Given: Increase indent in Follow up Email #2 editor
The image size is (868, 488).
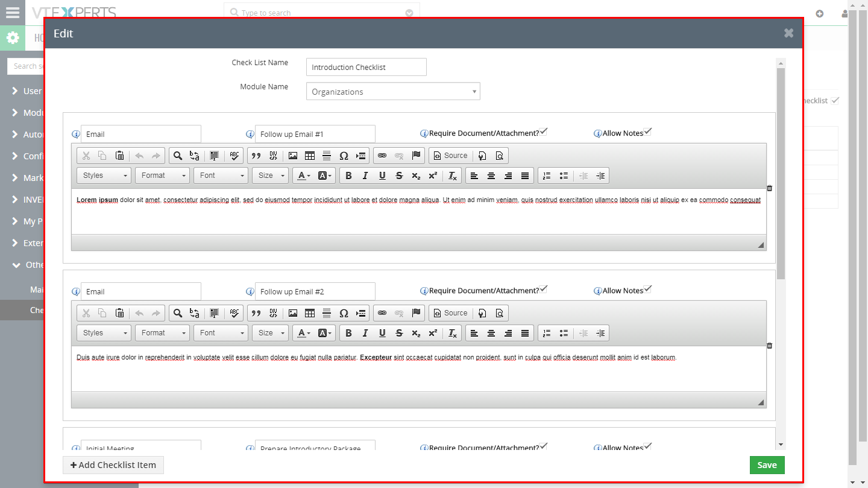Looking at the screenshot, I should tap(600, 333).
